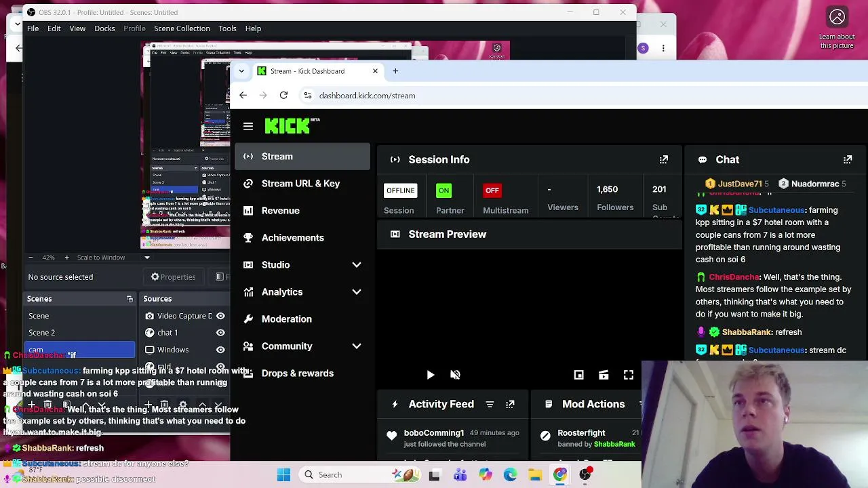Hide the Video Capture Device source
This screenshot has height=488, width=868.
pyautogui.click(x=220, y=316)
